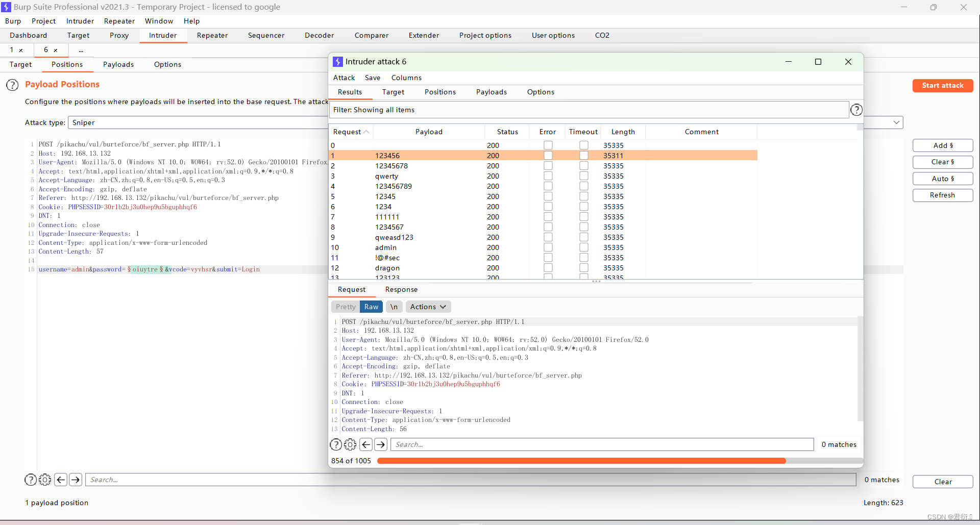Viewport: 980px width, 525px height.
Task: Toggle the \n non-printable characters button
Action: 394,307
